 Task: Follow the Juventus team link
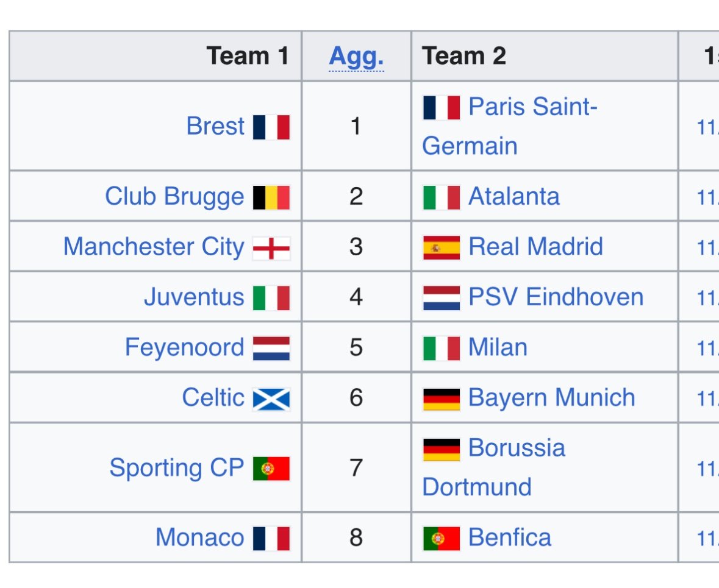click(x=194, y=298)
